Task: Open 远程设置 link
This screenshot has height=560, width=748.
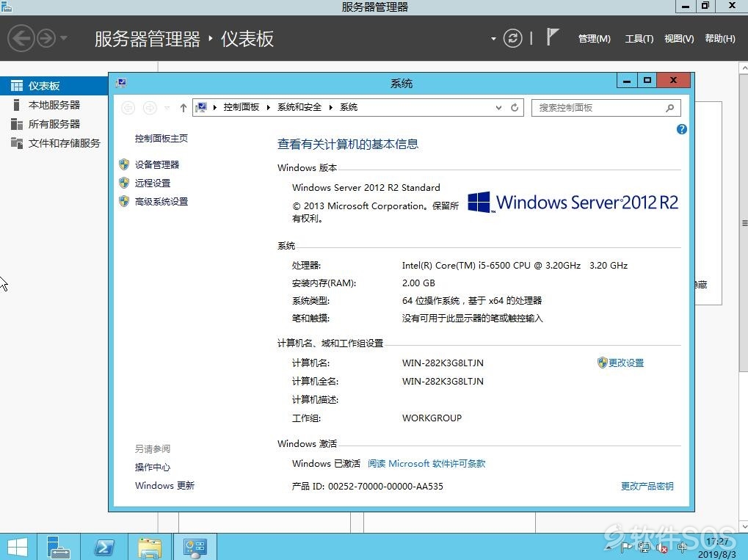Action: point(152,183)
